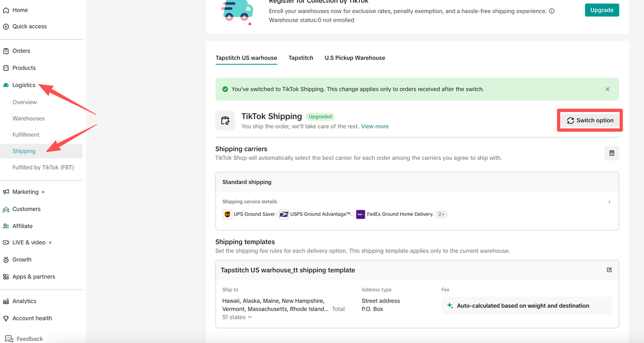Click the collection delivery truck illustration
644x343 pixels.
coord(237,11)
